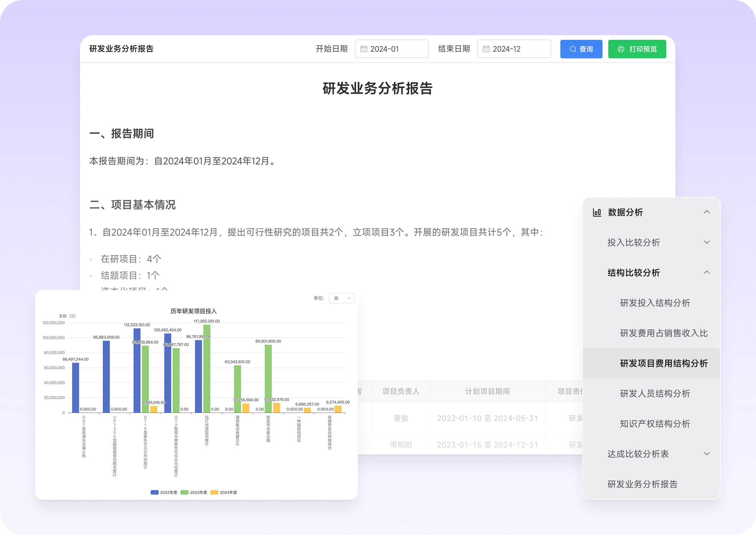This screenshot has height=535, width=756.
Task: Select 研发费用占销售收入比 menu item
Action: (x=664, y=333)
